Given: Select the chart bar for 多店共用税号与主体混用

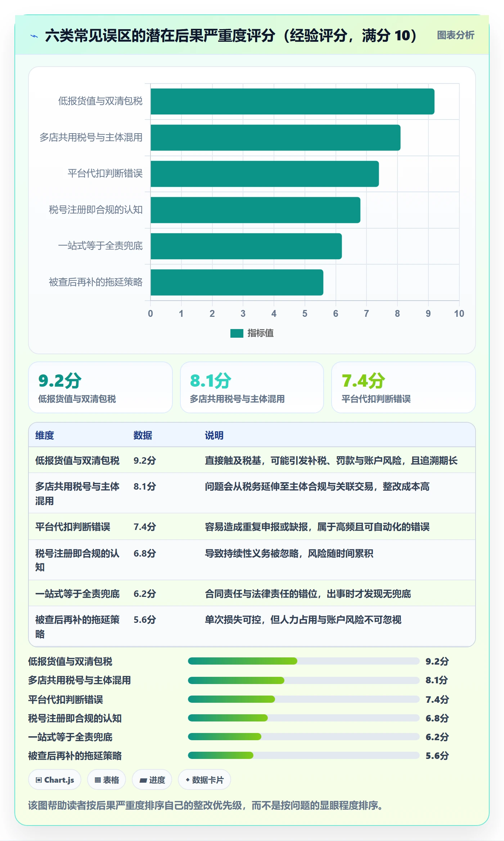Looking at the screenshot, I should click(x=275, y=138).
